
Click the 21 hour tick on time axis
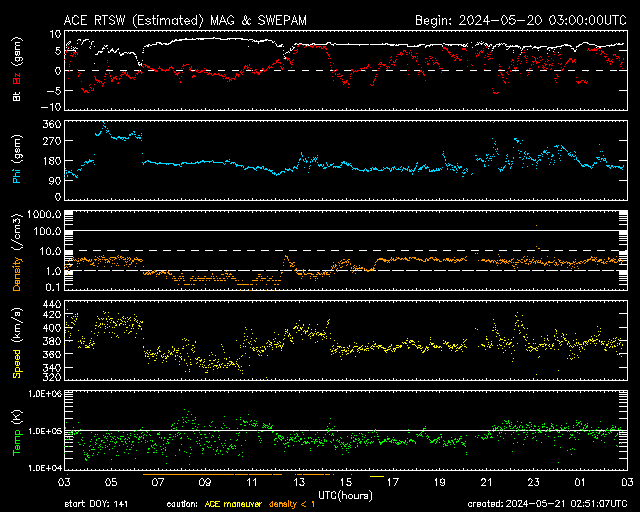coord(486,481)
